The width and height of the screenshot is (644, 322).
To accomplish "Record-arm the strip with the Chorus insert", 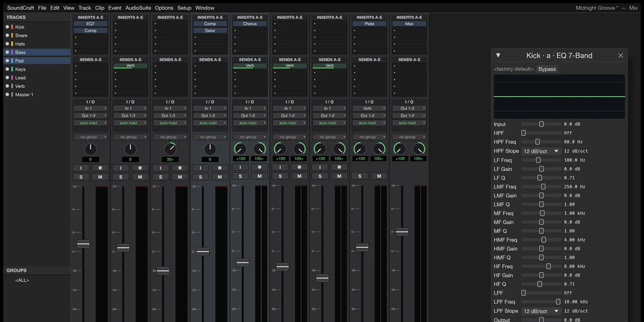I will (259, 167).
